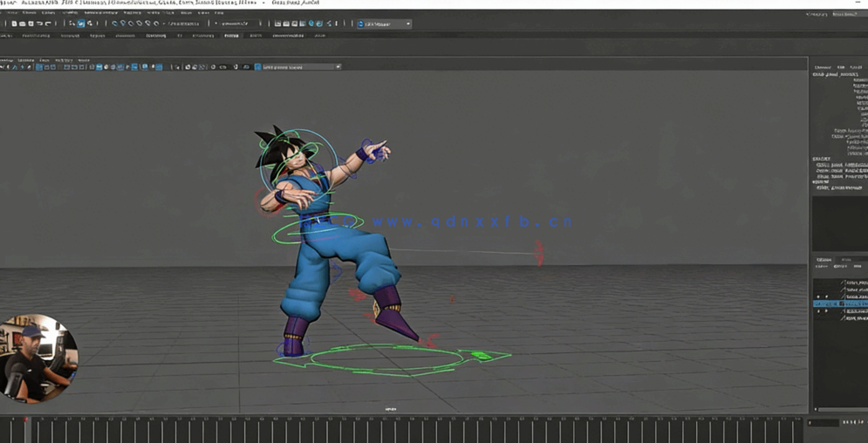Toggle the highlighted blue shading icon in viewport toolbar
Viewport: 868px width, 443px height.
coord(99,67)
